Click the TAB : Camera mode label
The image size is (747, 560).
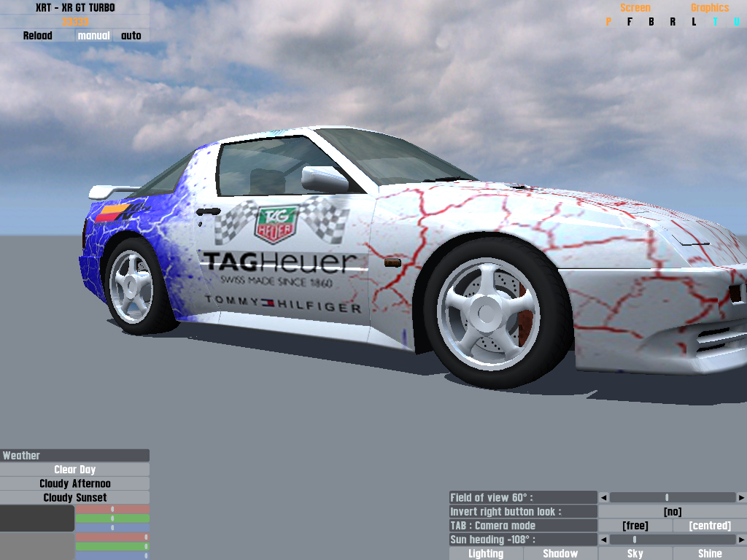pyautogui.click(x=523, y=526)
